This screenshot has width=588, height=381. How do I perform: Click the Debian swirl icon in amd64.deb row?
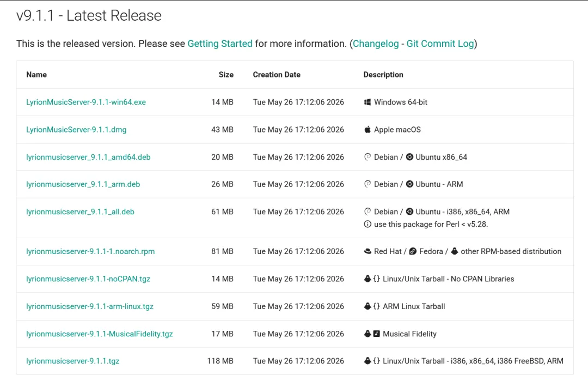coord(367,157)
